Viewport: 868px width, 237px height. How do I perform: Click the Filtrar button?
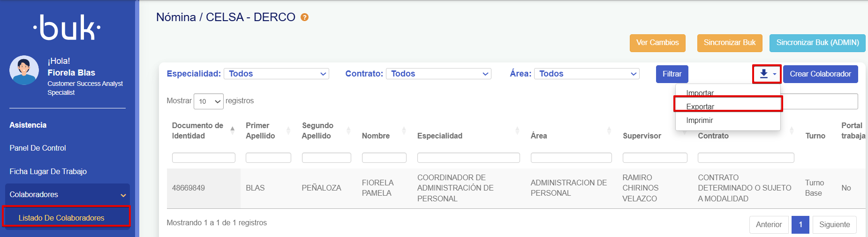672,74
